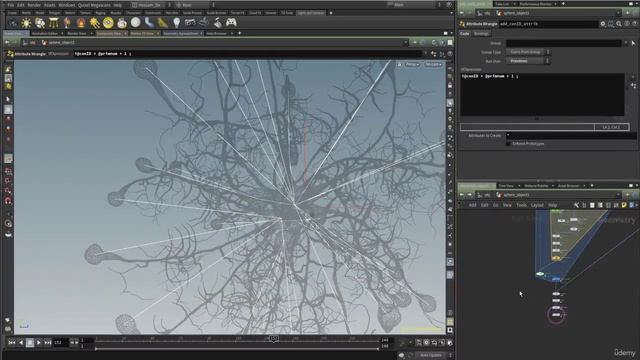Open the Bindings tab in parameter pane
Screen dimensions: 640x360
481,33
